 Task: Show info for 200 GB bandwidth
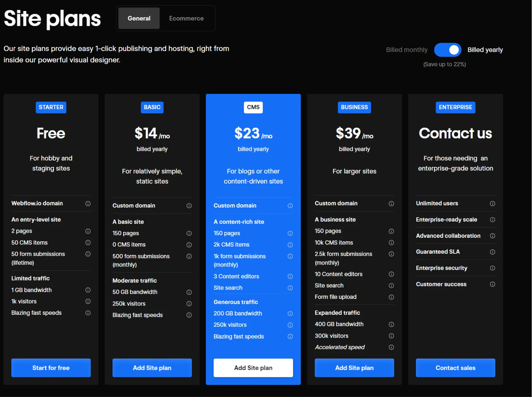point(290,314)
